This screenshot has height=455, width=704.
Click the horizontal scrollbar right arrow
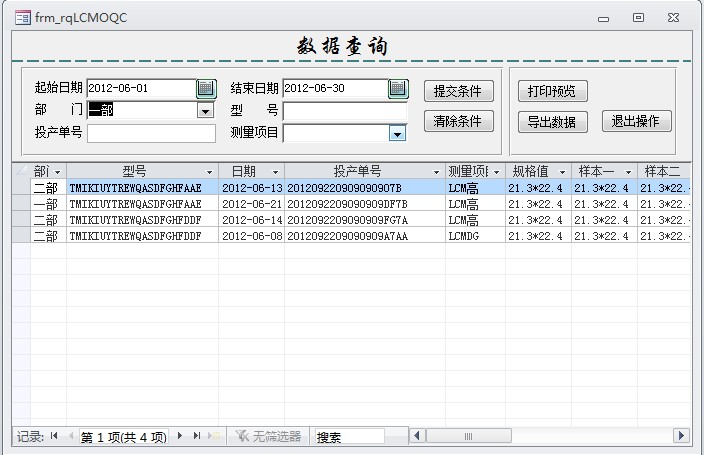click(681, 436)
